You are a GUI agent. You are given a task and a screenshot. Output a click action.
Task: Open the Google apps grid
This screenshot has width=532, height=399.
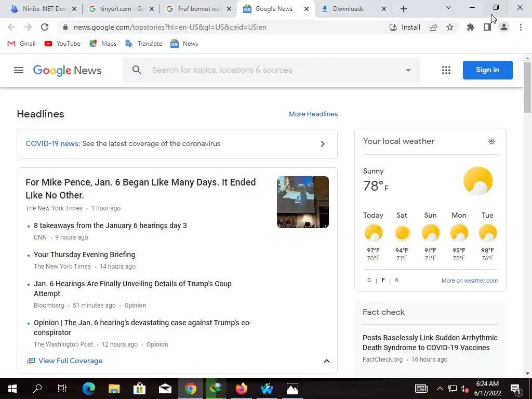click(446, 70)
